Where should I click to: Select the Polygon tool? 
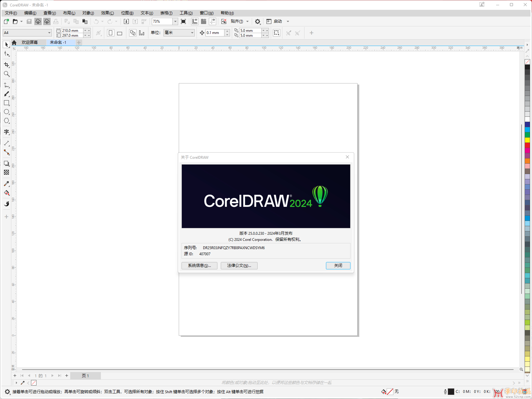coord(6,121)
